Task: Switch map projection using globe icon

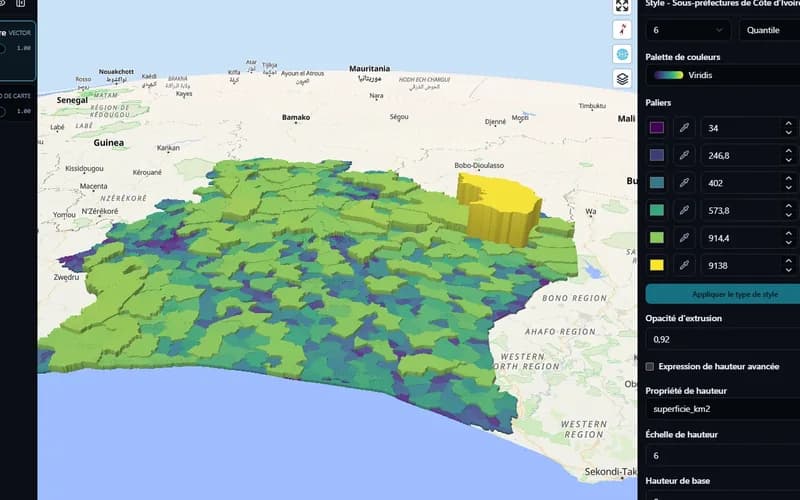Action: point(622,54)
